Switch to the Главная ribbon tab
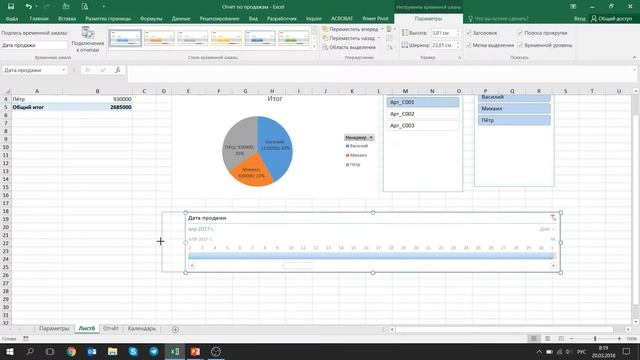 (39, 19)
